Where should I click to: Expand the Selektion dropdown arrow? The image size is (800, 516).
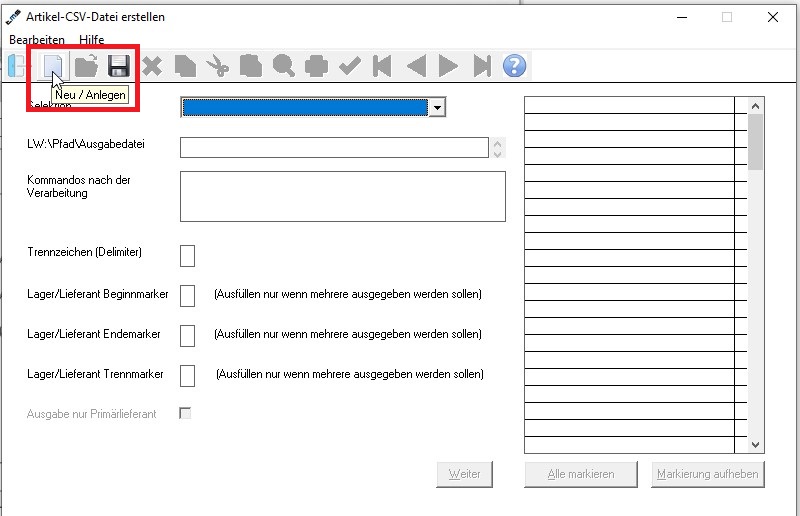coord(437,108)
